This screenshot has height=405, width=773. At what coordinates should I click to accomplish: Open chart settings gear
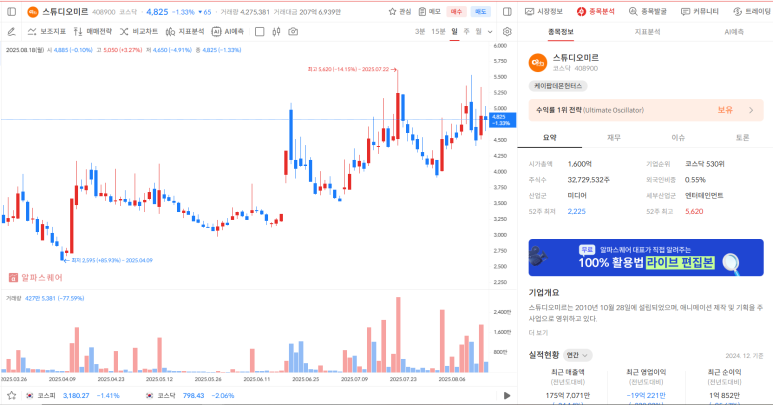[x=507, y=32]
